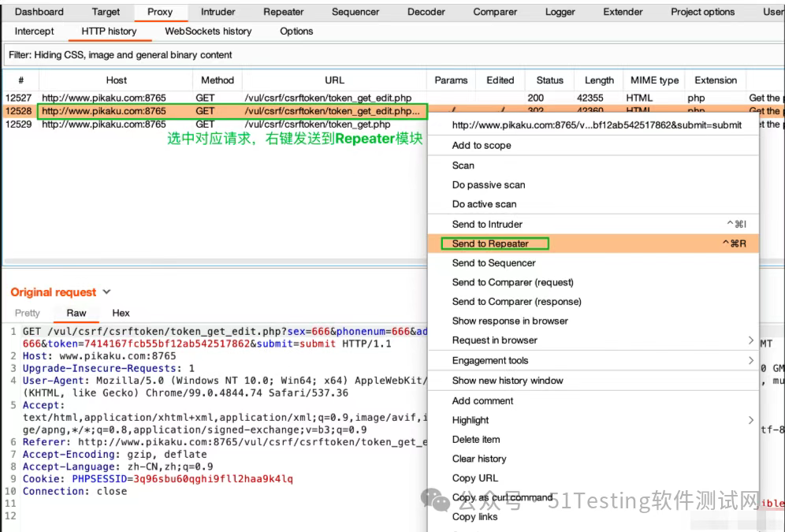Viewport: 785px width, 532px height.
Task: Open the Dashboard tab
Action: [x=39, y=12]
